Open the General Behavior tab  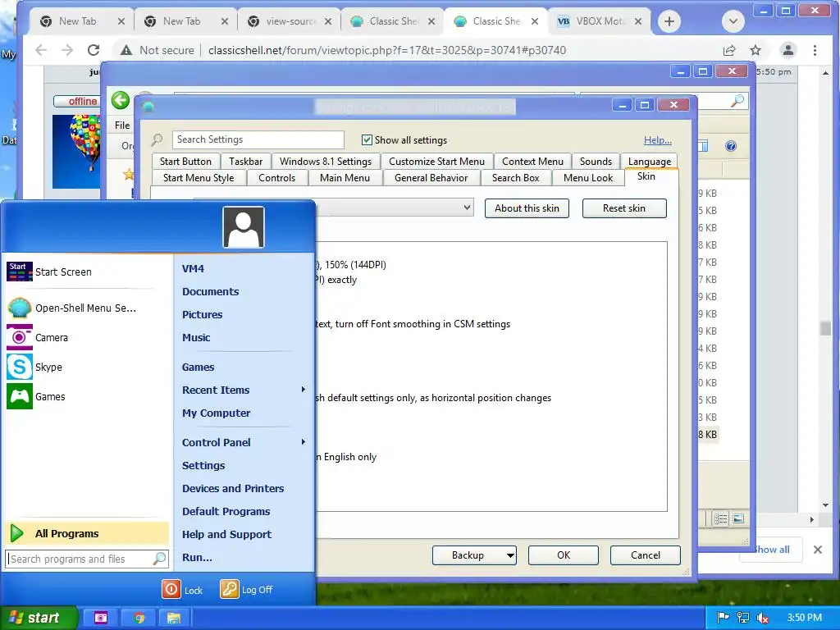[x=431, y=178]
